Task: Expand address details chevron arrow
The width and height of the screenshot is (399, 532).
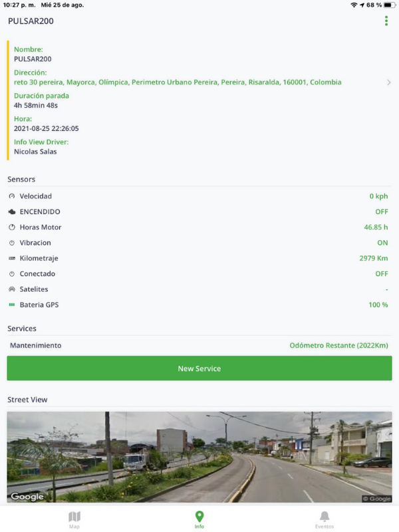Action: coord(388,82)
